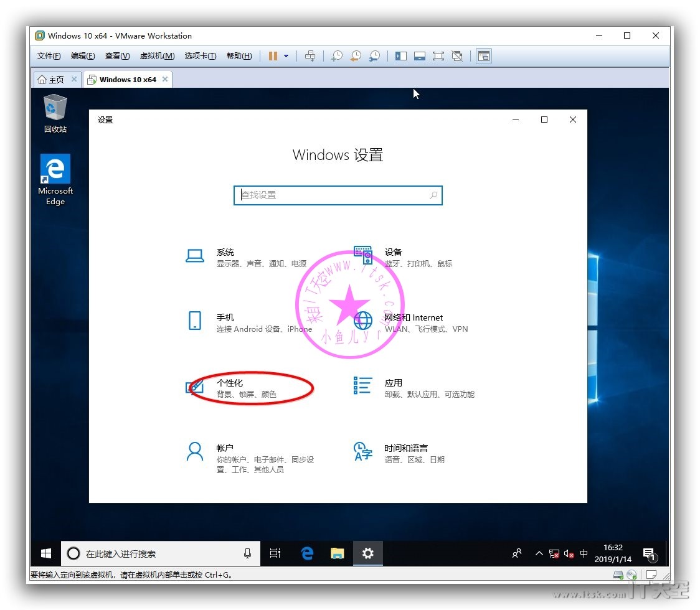
Task: Toggle the VMware library sidebar view
Action: coord(401,56)
